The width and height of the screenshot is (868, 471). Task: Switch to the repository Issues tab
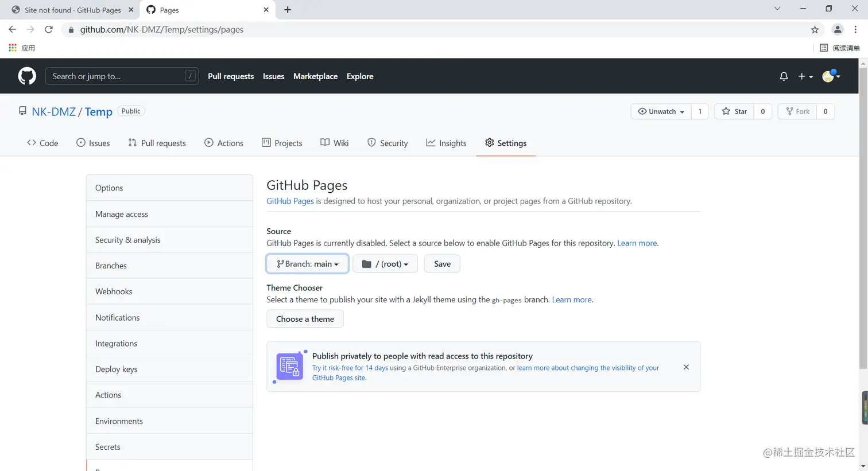point(93,143)
